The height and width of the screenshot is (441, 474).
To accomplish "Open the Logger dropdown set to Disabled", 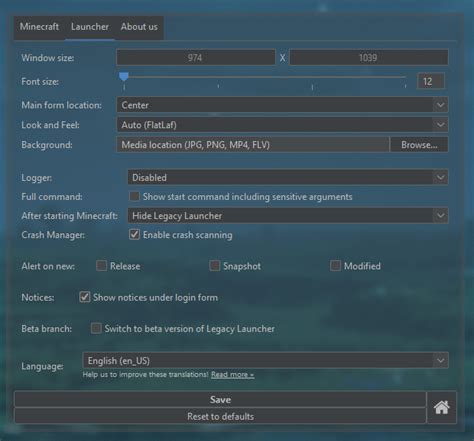I will click(x=288, y=177).
